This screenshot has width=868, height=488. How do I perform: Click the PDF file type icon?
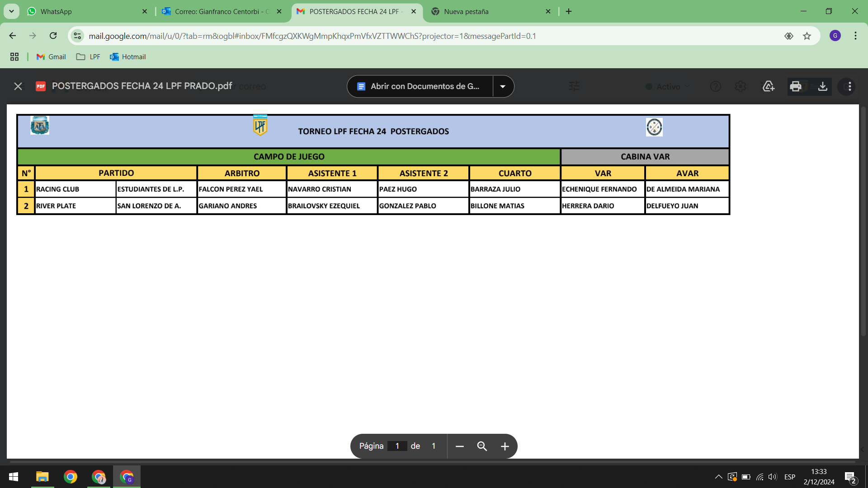41,86
